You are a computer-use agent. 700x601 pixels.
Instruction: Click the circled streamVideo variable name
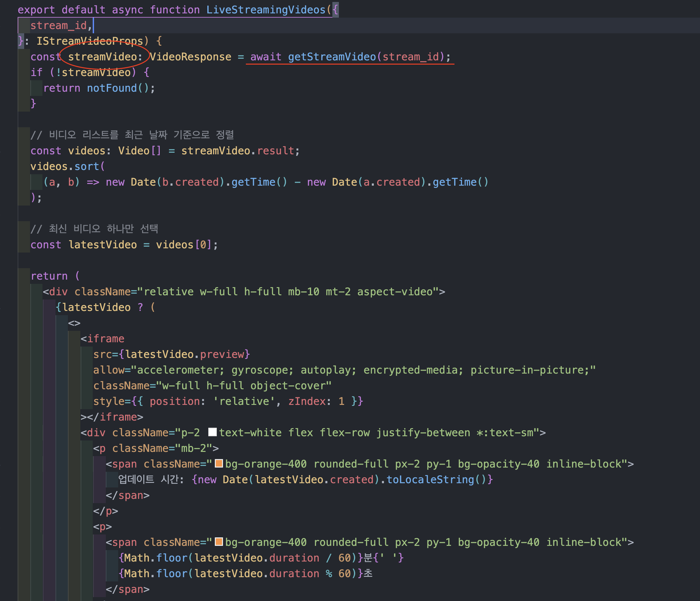pyautogui.click(x=103, y=57)
